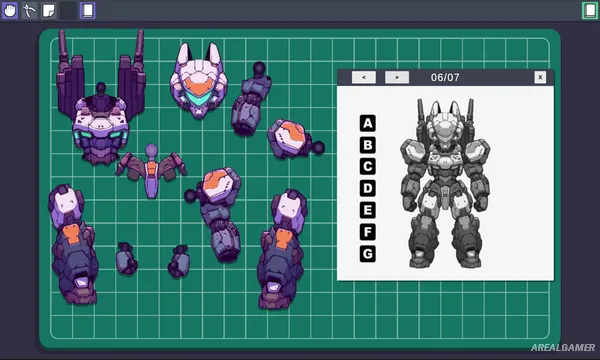Select step label G in manual
The height and width of the screenshot is (360, 600).
click(368, 254)
